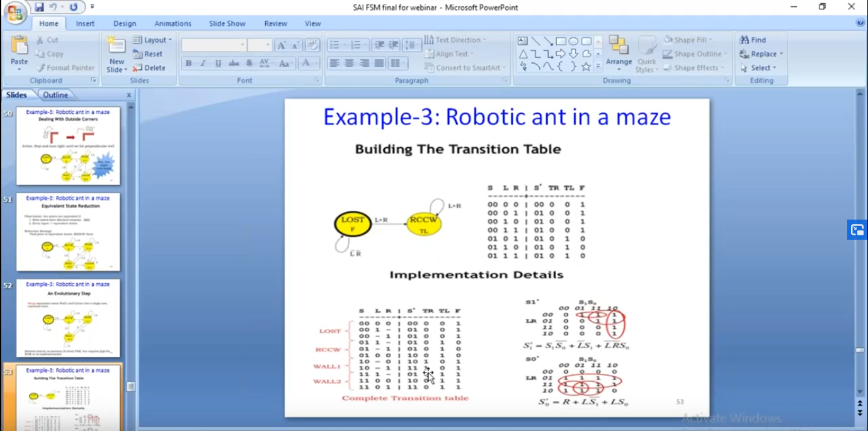The image size is (868, 431).
Task: Choose the oval shape from shapes gallery
Action: (573, 41)
